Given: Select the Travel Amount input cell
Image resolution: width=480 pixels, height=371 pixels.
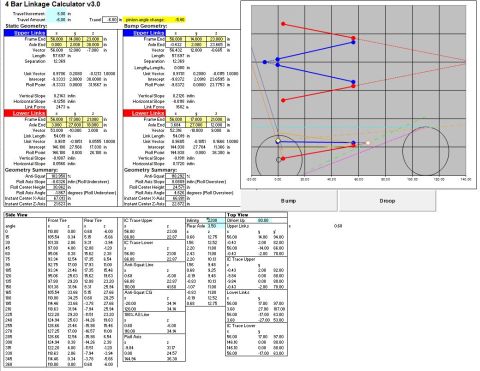Looking at the screenshot, I should (x=57, y=20).
